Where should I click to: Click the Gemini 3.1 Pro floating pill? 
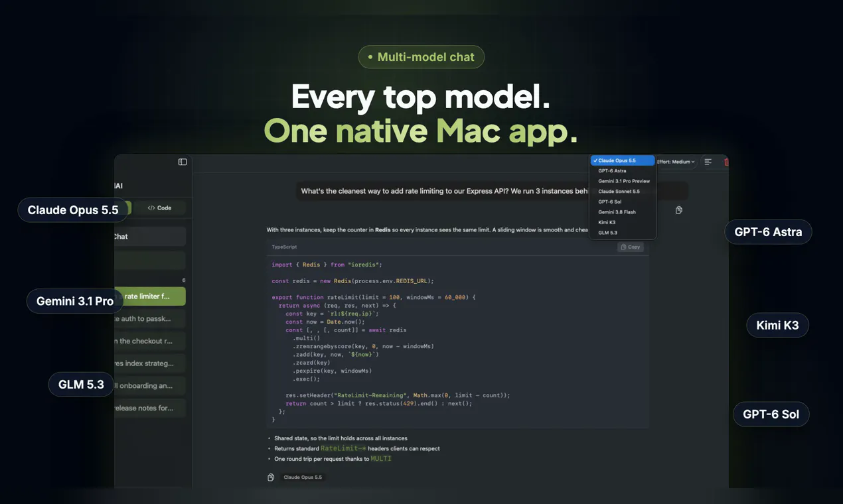(75, 301)
